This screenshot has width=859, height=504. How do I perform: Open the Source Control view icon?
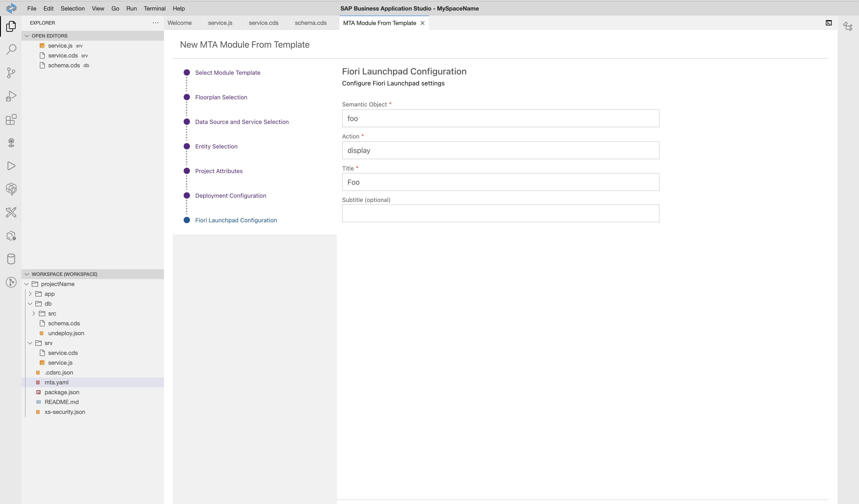point(11,73)
